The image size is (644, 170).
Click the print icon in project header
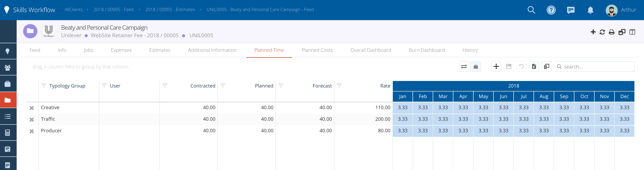click(x=612, y=32)
